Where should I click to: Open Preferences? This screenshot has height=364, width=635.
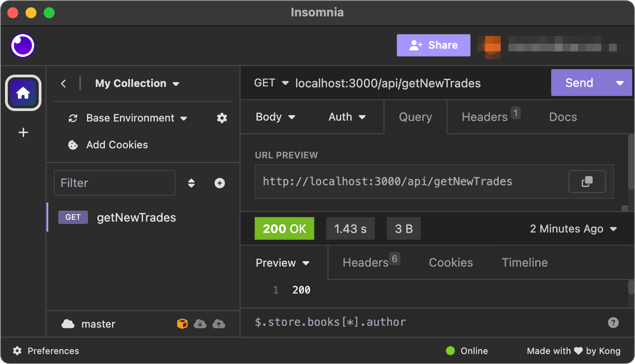46,351
